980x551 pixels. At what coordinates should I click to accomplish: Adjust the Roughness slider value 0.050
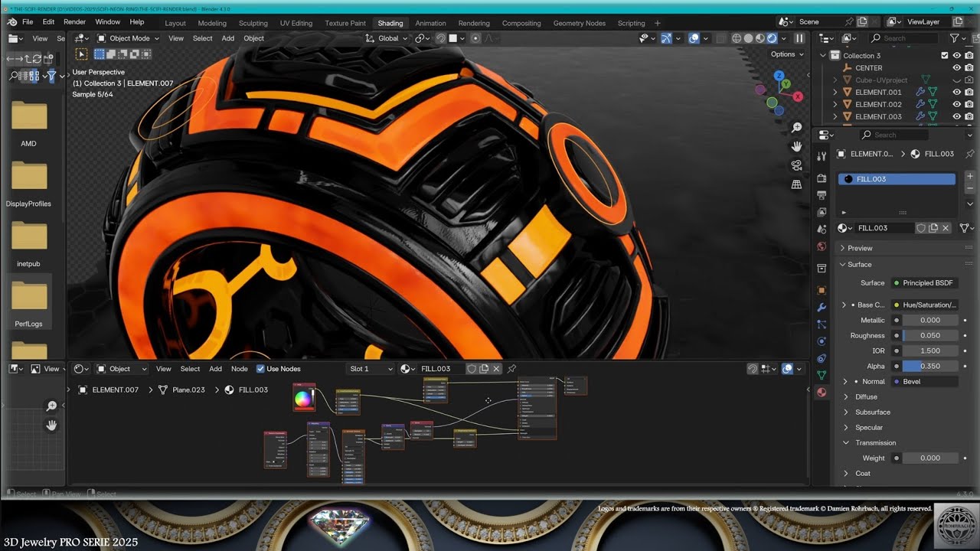click(929, 335)
